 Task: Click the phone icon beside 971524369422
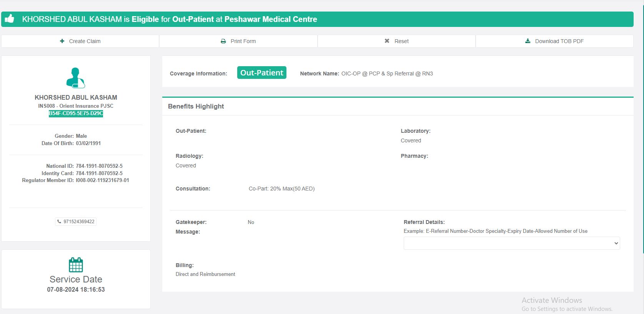59,222
